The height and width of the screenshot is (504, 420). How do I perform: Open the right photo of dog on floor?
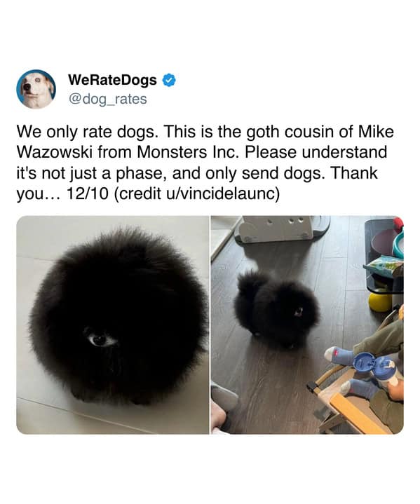point(307,325)
